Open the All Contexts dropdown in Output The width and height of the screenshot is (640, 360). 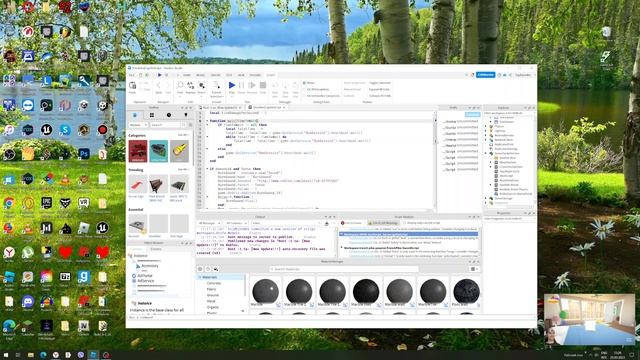[236, 223]
